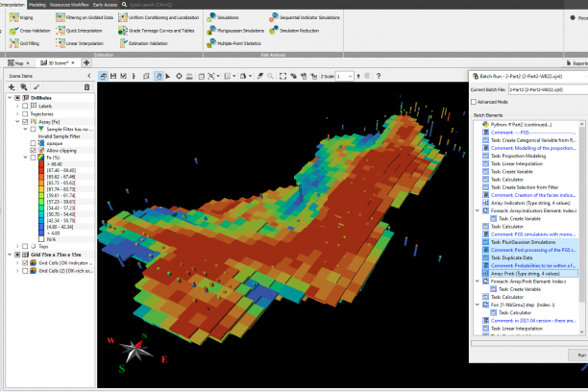Click the target center view icon

(x=179, y=76)
